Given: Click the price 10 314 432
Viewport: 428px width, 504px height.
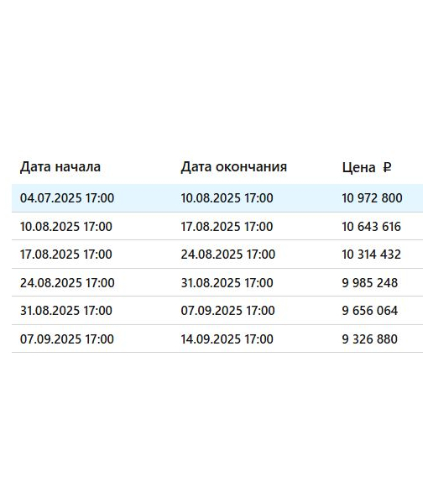Looking at the screenshot, I should 372,255.
